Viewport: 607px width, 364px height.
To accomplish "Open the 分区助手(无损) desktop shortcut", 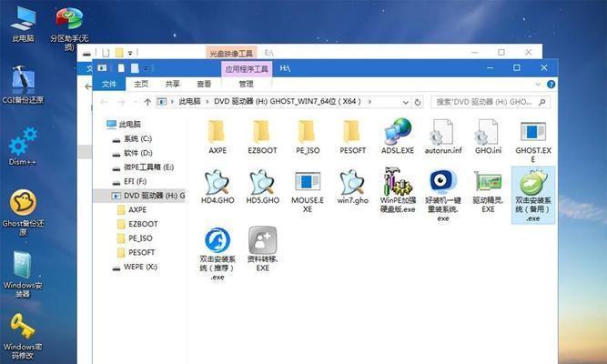I will [69, 28].
